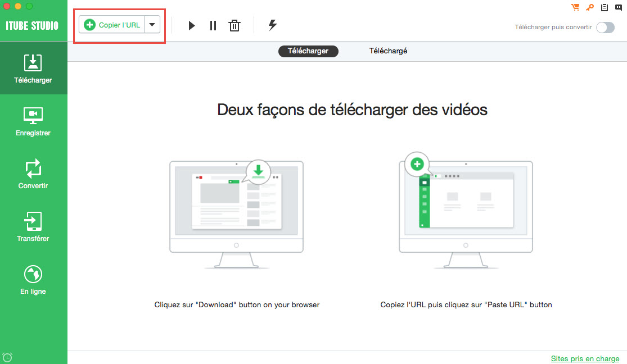The width and height of the screenshot is (627, 364).
Task: Click the key registration icon
Action: [x=590, y=7]
